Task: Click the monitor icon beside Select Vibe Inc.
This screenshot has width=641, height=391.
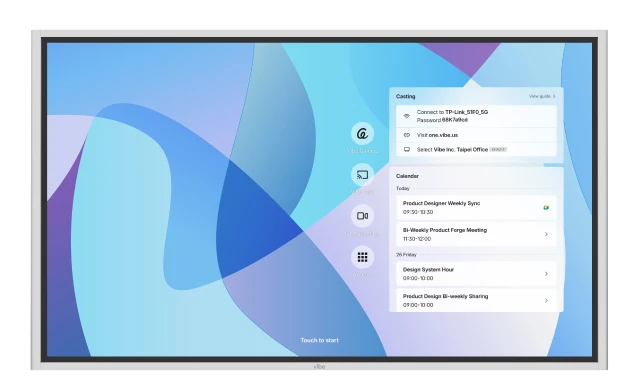Action: (406, 150)
